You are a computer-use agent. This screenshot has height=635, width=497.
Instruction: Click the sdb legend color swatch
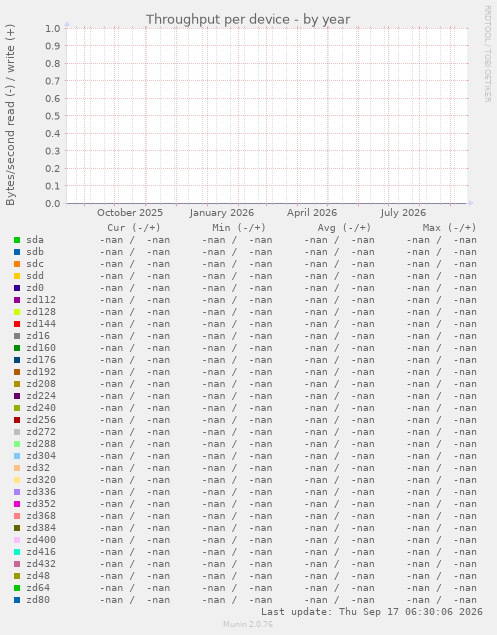(x=17, y=252)
